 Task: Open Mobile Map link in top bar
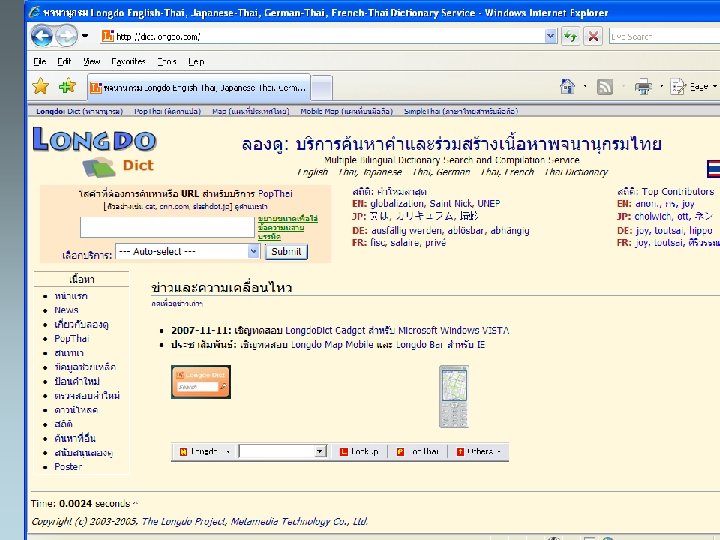[x=347, y=111]
